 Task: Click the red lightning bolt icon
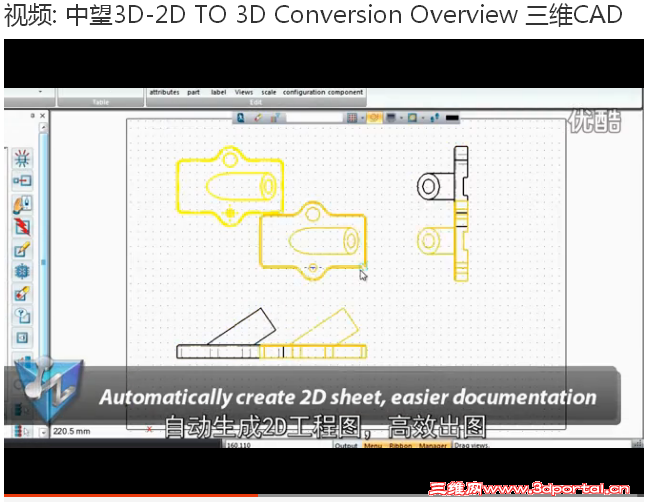point(22,227)
